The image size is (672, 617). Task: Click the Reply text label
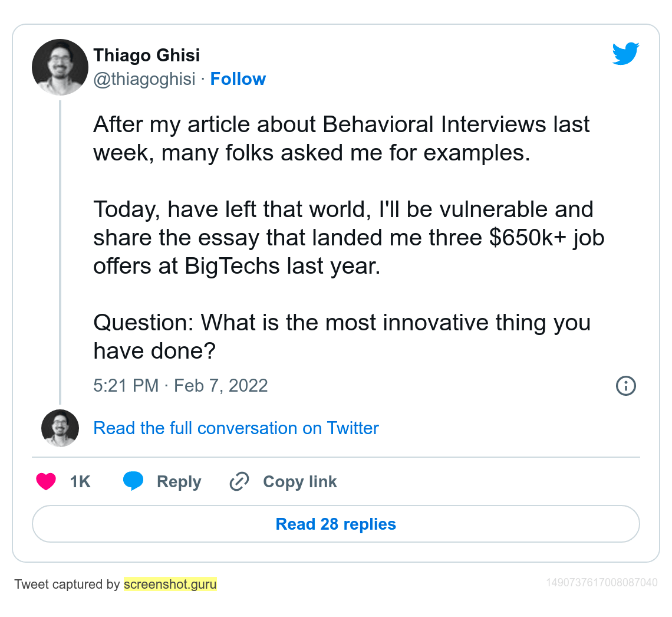pos(179,481)
